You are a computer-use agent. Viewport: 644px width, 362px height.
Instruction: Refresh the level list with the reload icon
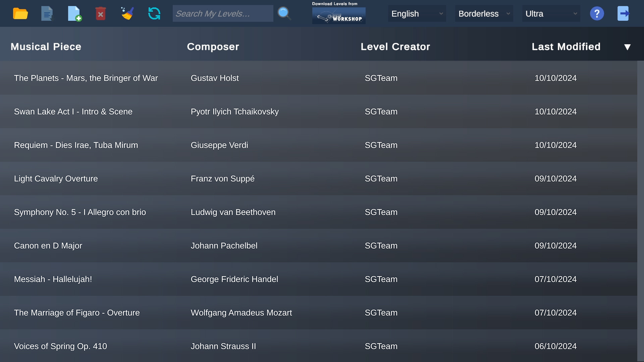tap(154, 13)
